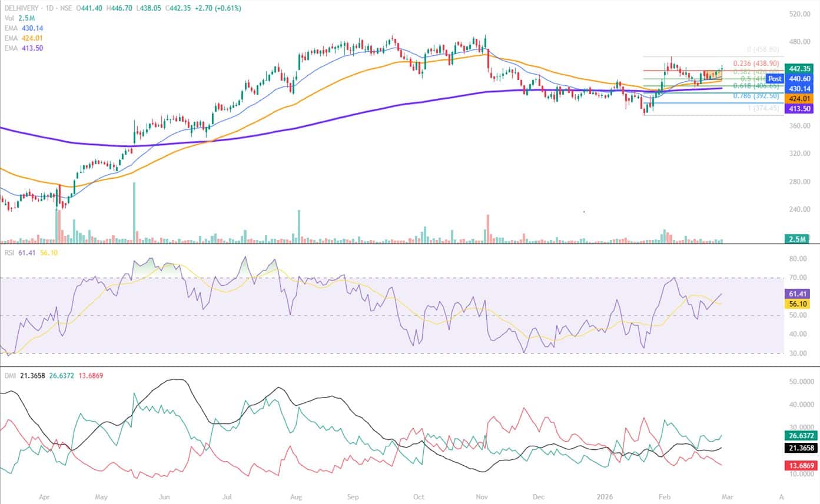This screenshot has width=820, height=504.
Task: Click the Apr label on time axis
Action: [x=44, y=496]
